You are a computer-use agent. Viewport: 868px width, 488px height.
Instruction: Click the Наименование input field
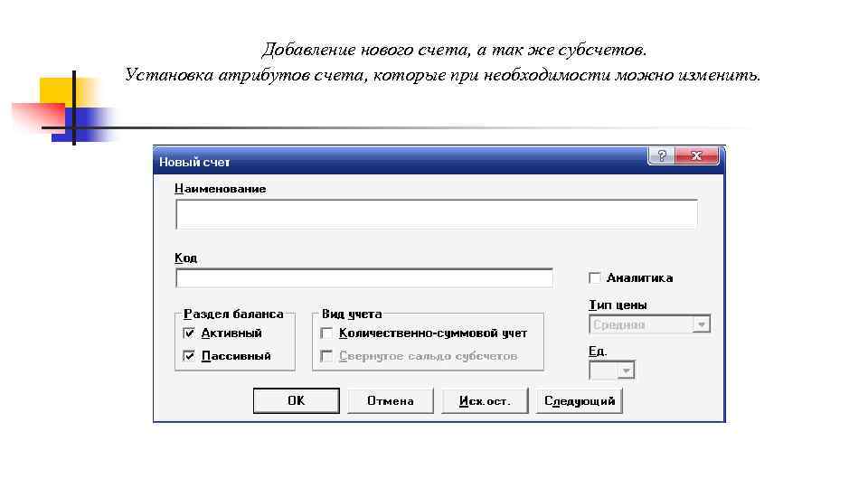tap(436, 214)
